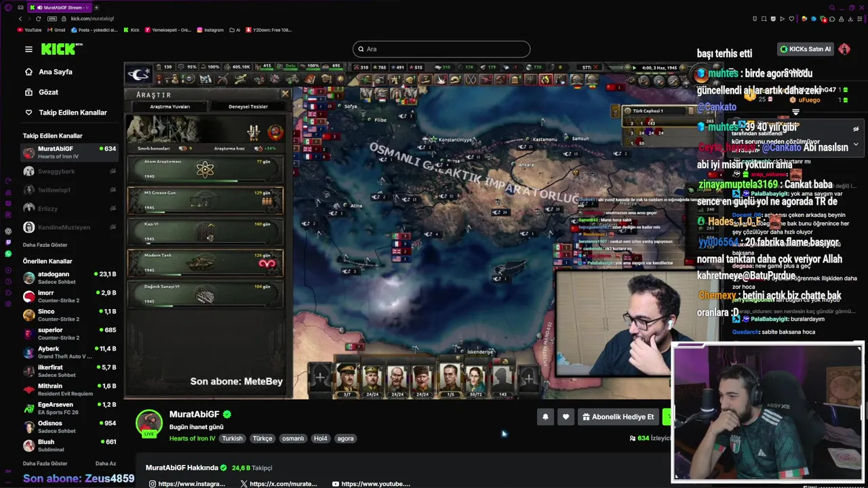Collapse recommended channels with Daha Az
This screenshot has width=868, height=488.
(106, 464)
